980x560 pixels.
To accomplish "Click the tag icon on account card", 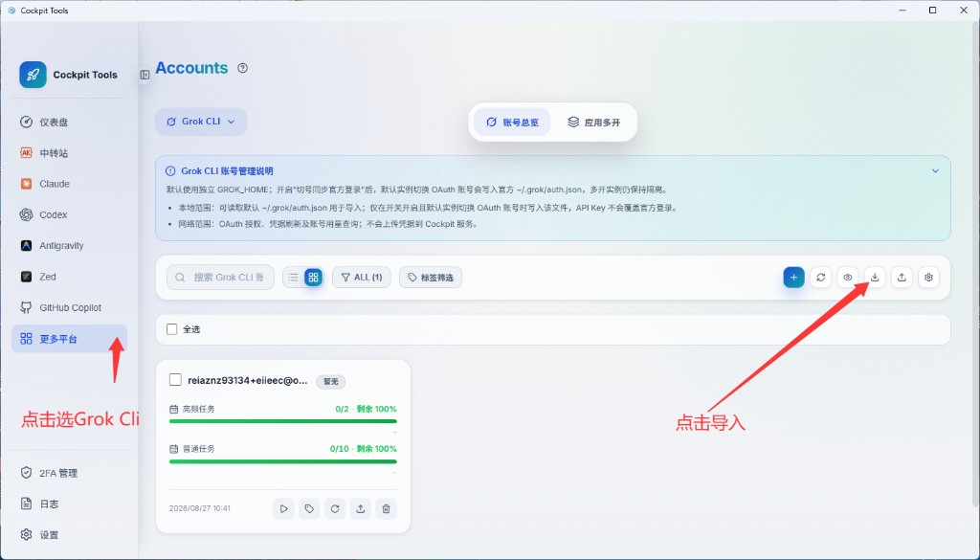I will click(309, 508).
